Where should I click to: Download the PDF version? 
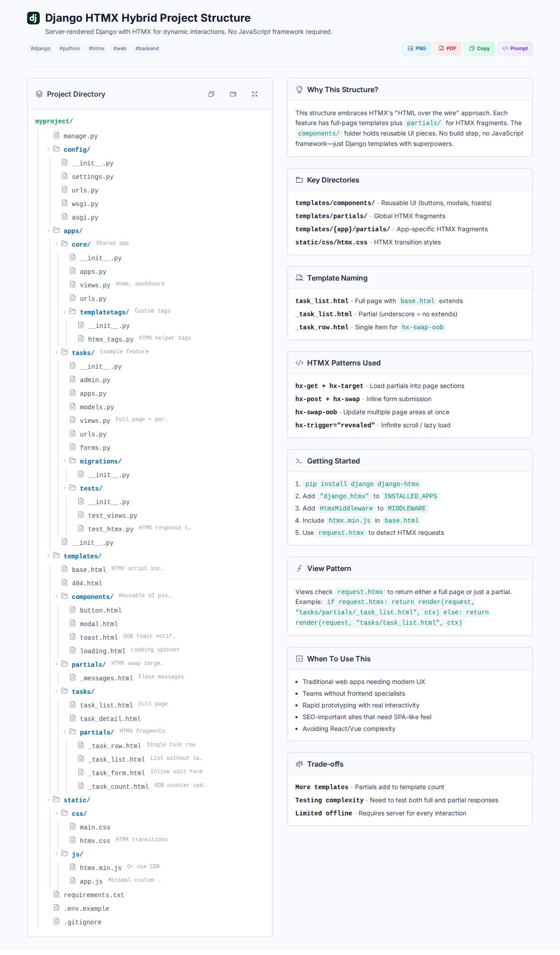click(447, 48)
